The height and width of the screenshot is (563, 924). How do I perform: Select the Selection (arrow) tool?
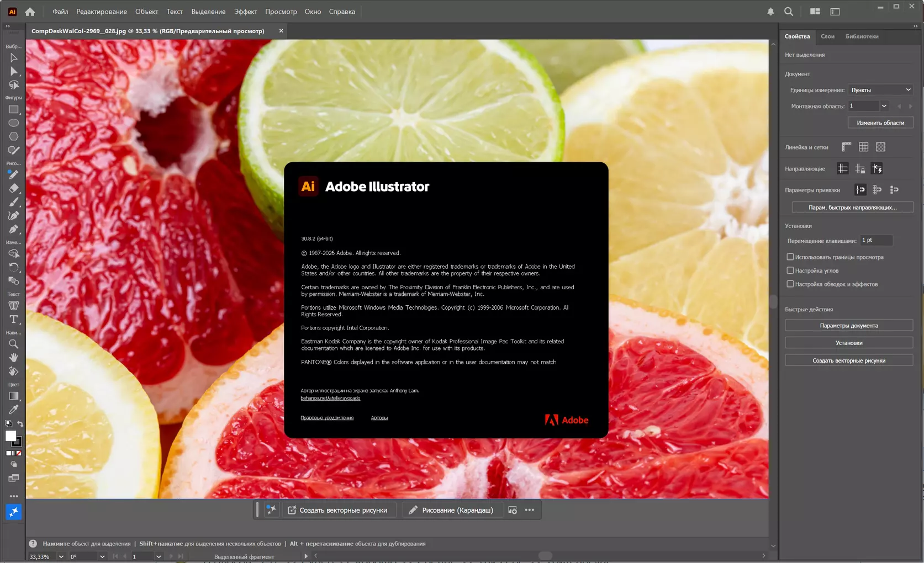14,58
